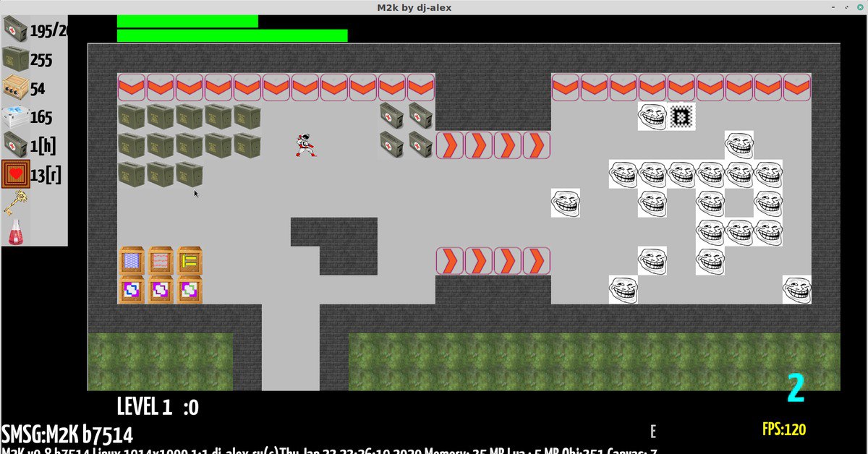Select the golden key inventory icon
Screen dimensions: 868x454
click(15, 203)
